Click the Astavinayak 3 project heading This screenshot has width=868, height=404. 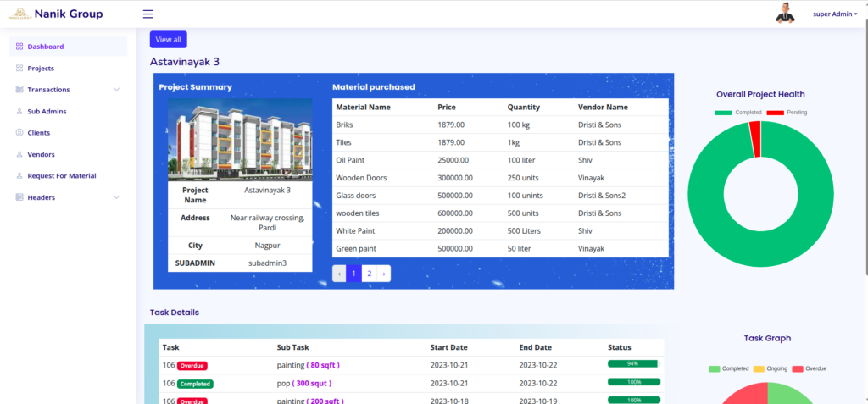184,62
